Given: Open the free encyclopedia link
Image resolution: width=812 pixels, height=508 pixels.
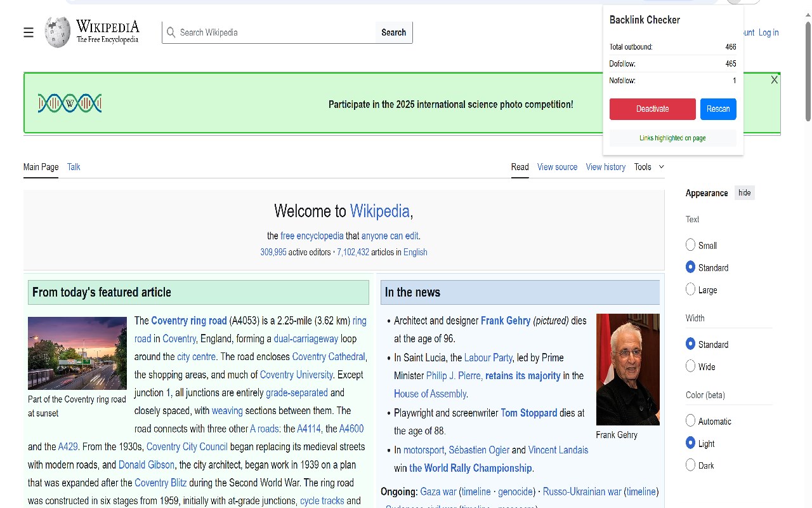Looking at the screenshot, I should click(x=312, y=236).
